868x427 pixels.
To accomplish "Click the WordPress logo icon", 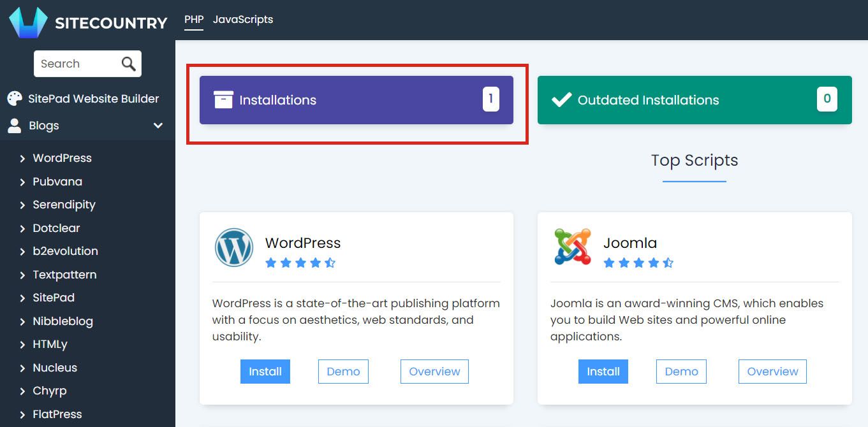I will 234,247.
